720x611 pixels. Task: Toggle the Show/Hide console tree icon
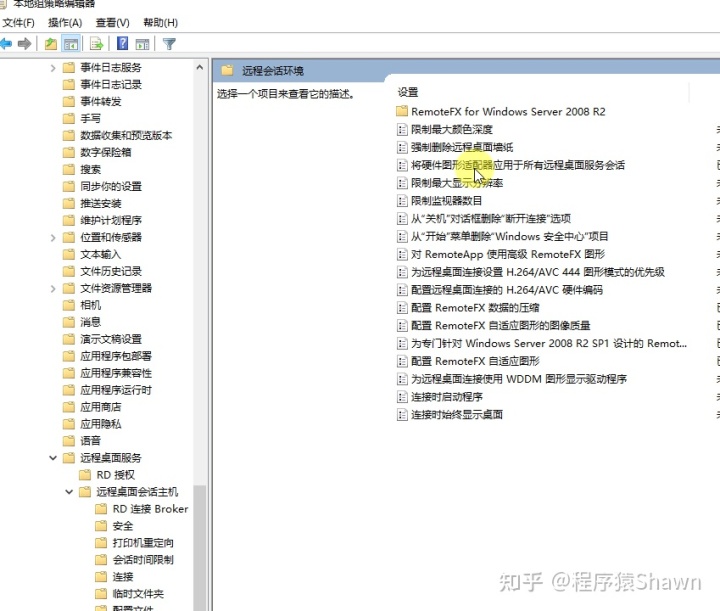[x=71, y=44]
